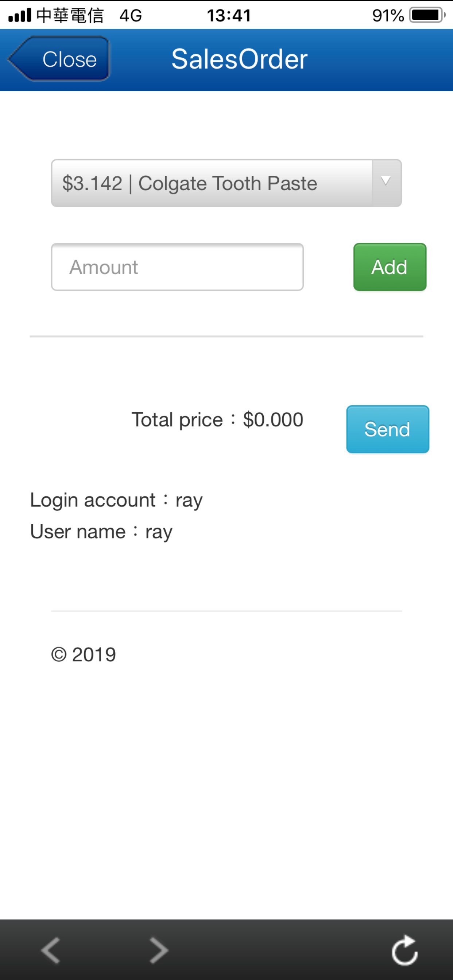The width and height of the screenshot is (453, 980).
Task: Tap the 4G network indicator
Action: click(130, 16)
